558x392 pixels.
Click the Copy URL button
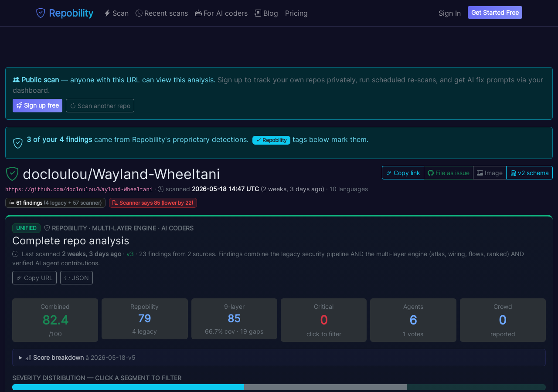click(x=34, y=277)
